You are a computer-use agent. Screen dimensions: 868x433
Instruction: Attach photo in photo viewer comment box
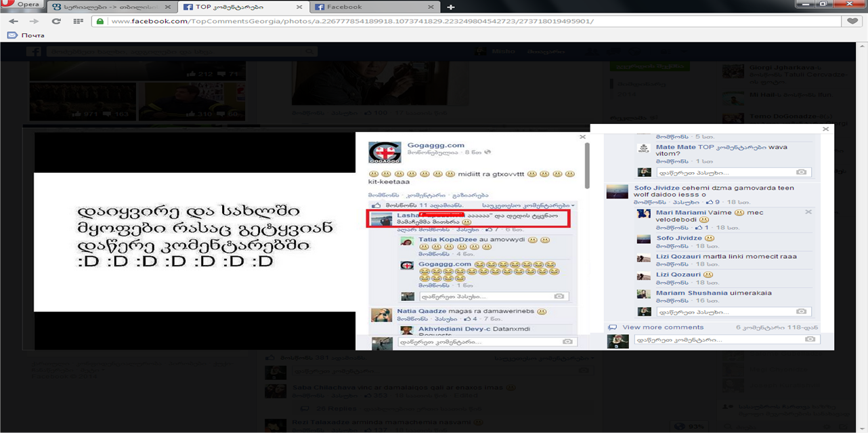567,342
